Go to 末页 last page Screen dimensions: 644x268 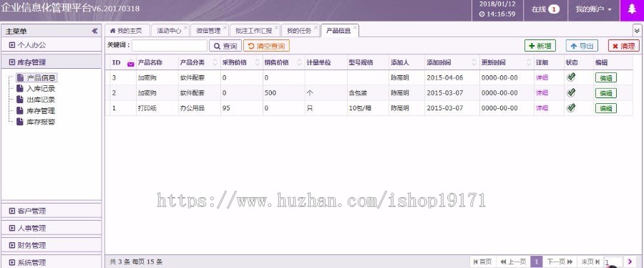click(x=590, y=262)
